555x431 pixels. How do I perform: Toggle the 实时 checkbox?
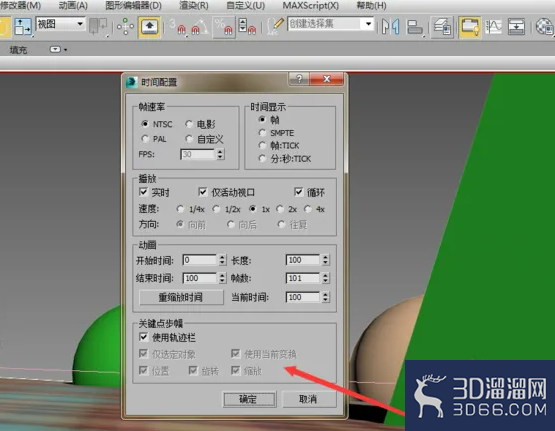(143, 192)
